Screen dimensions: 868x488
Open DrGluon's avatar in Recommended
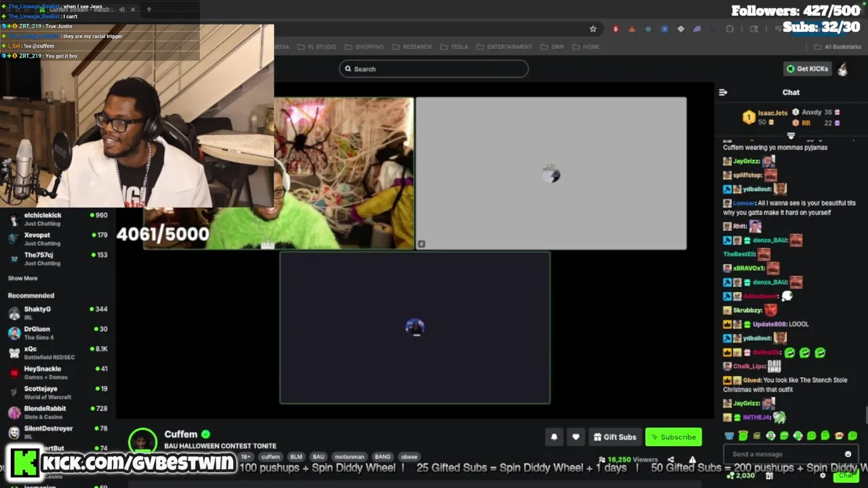pyautogui.click(x=14, y=333)
